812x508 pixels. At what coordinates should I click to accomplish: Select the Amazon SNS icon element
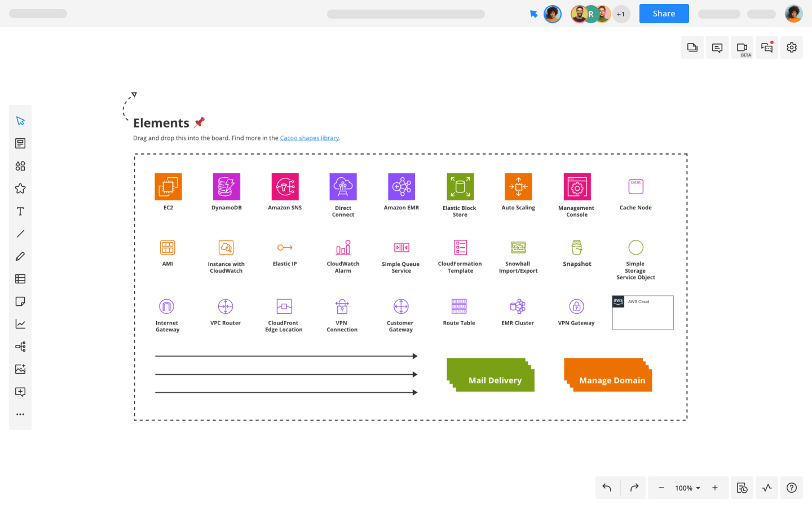click(x=285, y=186)
